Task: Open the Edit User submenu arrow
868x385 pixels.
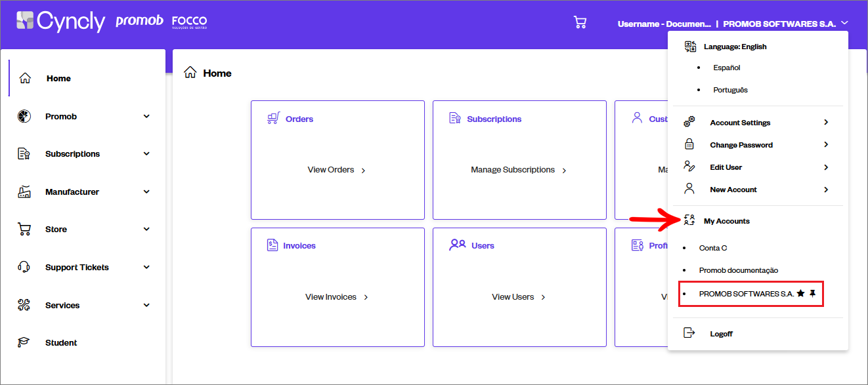Action: (x=826, y=167)
